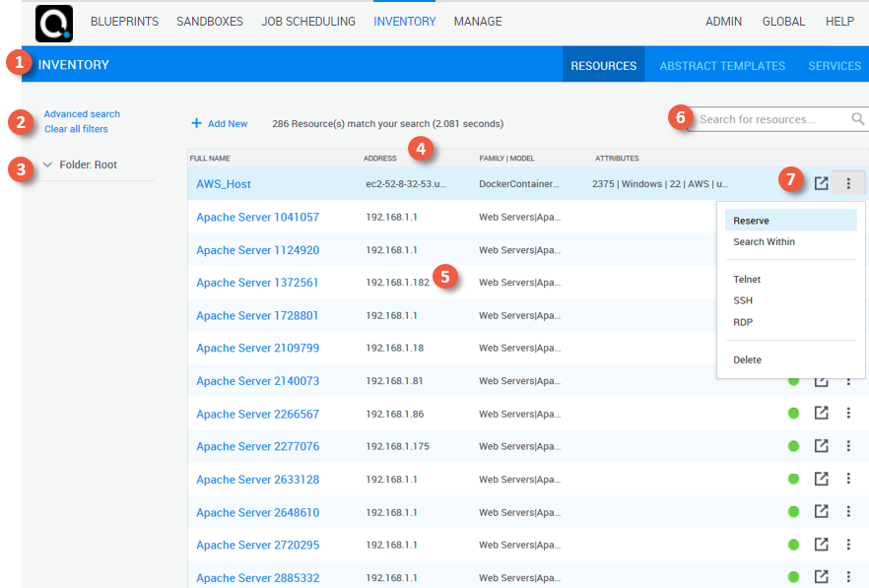Click three-dot menu for AWS_Host row

(x=848, y=183)
